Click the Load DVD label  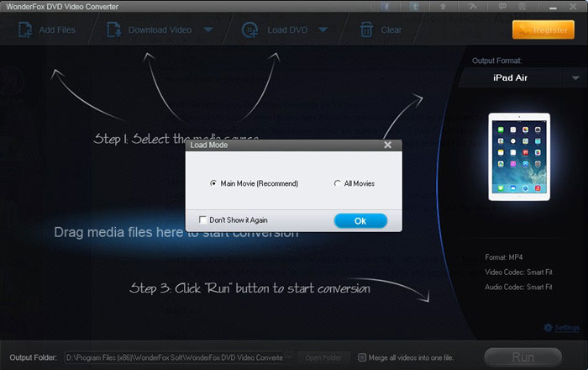[x=287, y=30]
